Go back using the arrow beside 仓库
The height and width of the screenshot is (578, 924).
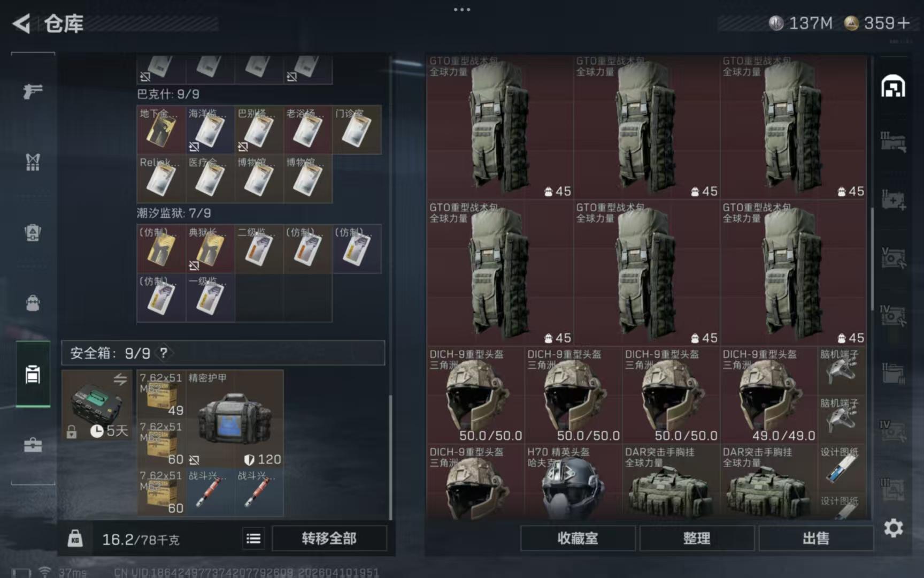click(x=21, y=24)
